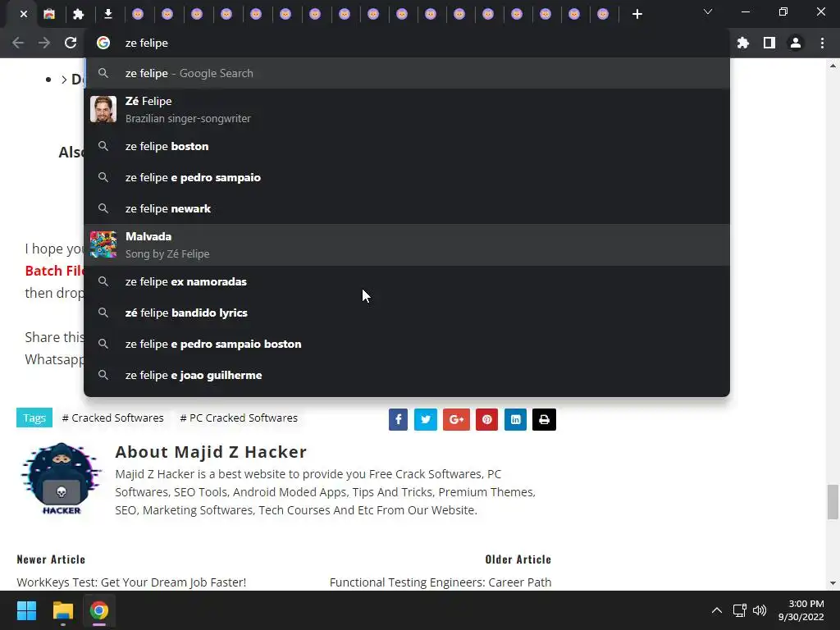Viewport: 840px width, 630px height.
Task: Show hidden system tray icons
Action: coord(716,610)
